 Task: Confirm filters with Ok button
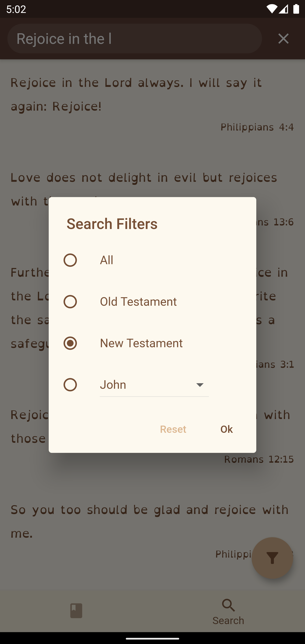click(x=226, y=429)
